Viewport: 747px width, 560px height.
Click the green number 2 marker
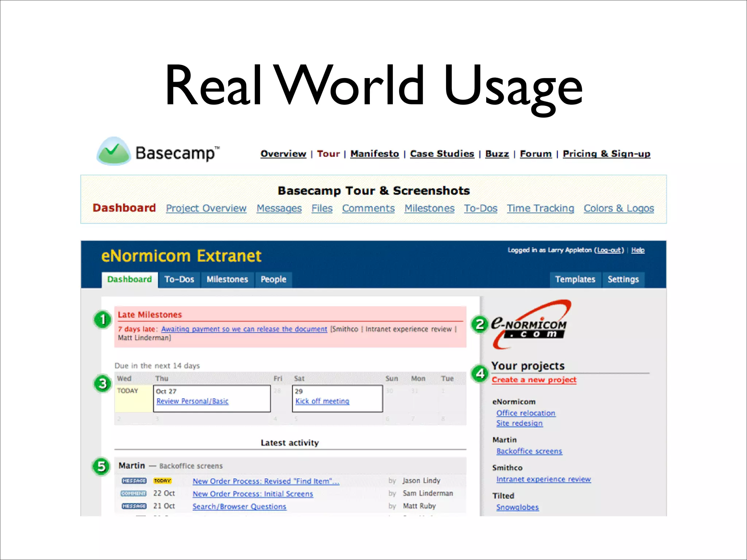pyautogui.click(x=480, y=324)
